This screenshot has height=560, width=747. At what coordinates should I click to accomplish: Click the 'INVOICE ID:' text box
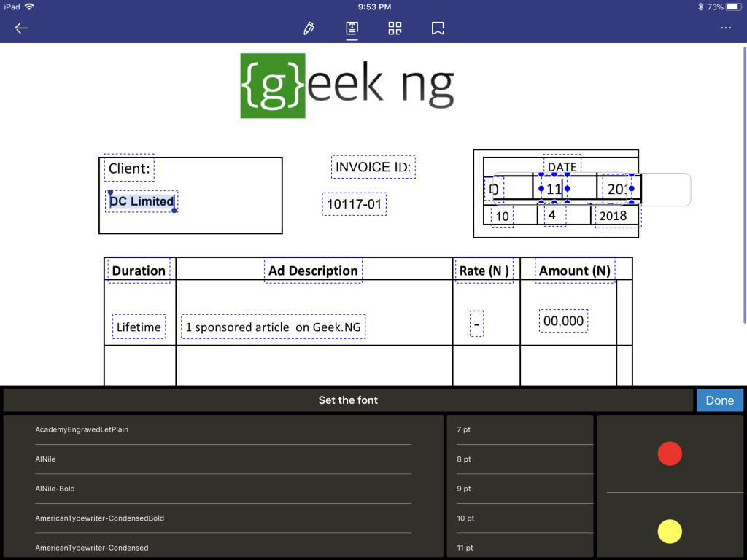pyautogui.click(x=373, y=167)
